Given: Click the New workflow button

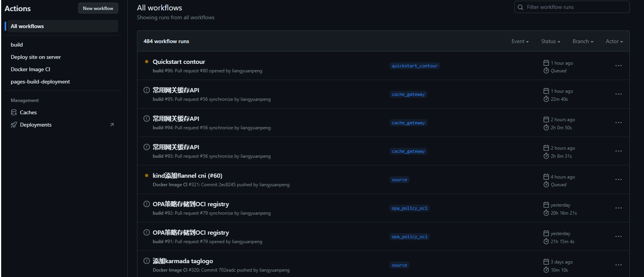Looking at the screenshot, I should click(x=98, y=8).
